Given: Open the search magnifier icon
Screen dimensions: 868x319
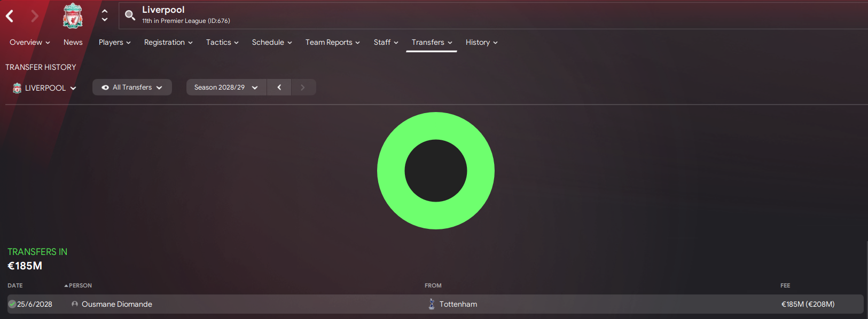Looking at the screenshot, I should coord(130,15).
